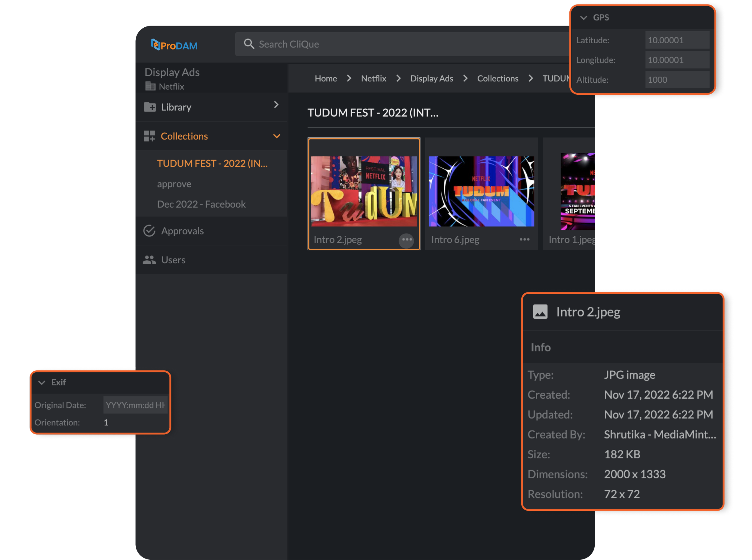Open more options for Intro 6.jpeg
The width and height of the screenshot is (752, 560).
pyautogui.click(x=524, y=240)
